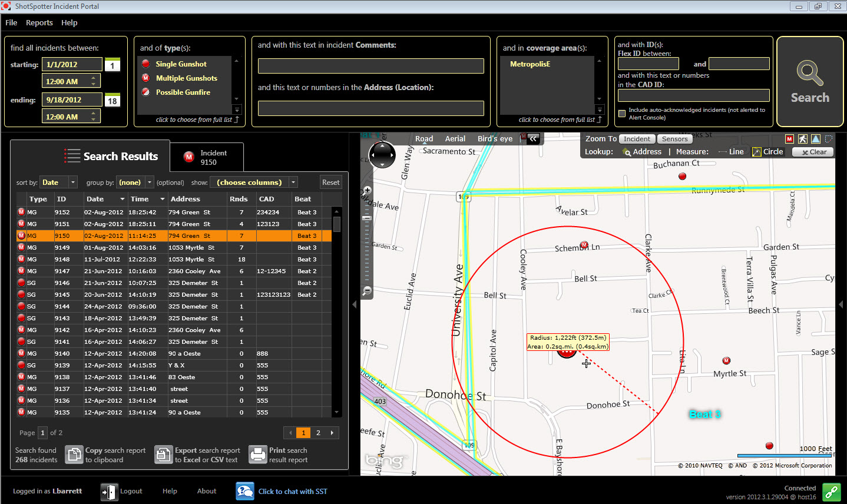Open the sort by Date dropdown
The image size is (847, 504).
tap(58, 182)
